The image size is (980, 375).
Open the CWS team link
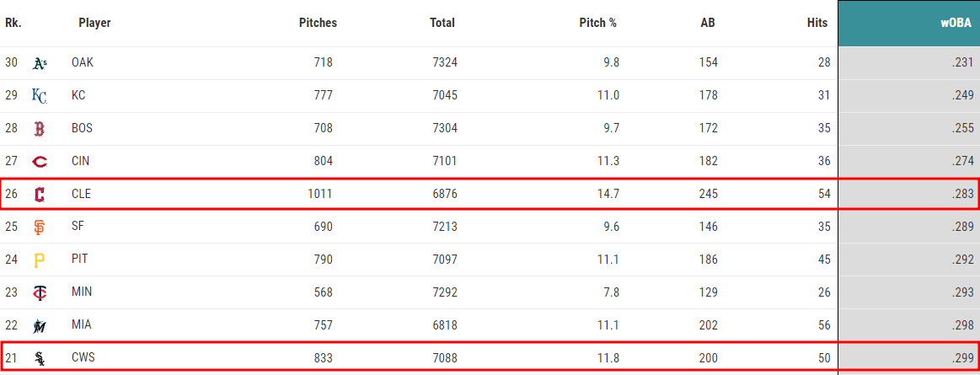[83, 358]
